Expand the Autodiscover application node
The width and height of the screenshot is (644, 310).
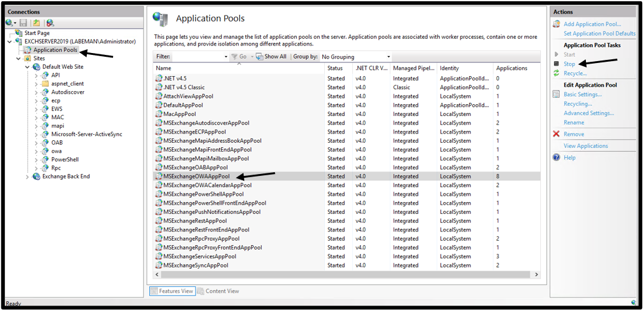click(x=36, y=92)
